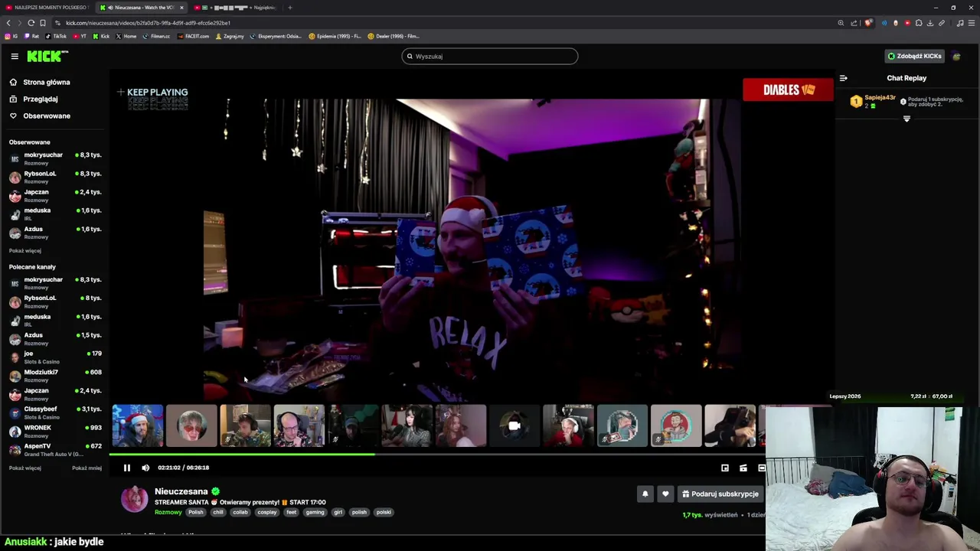980x551 pixels.
Task: Reload the current page
Action: [31, 23]
